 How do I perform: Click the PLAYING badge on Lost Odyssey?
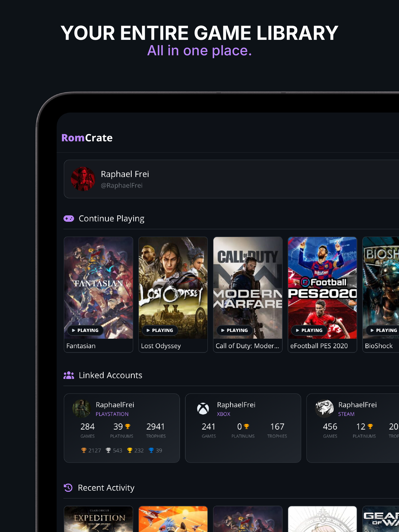160,330
